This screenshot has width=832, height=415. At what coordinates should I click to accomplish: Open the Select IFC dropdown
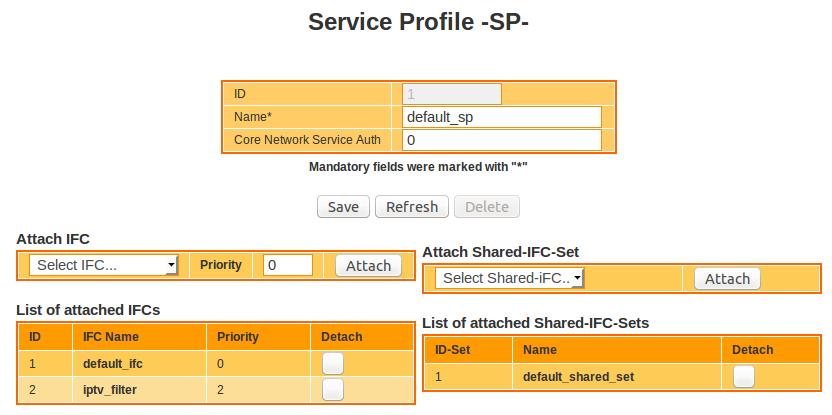click(103, 265)
